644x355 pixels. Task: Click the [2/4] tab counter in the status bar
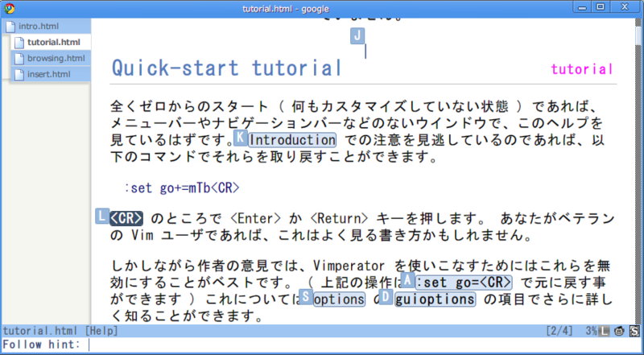(561, 331)
